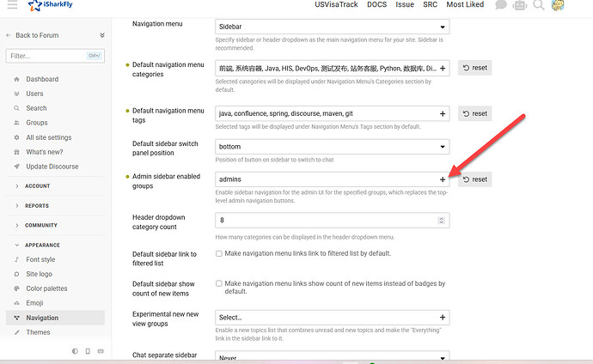This screenshot has width=593, height=364.
Task: Click the Back to Forum arrow icon
Action: tap(9, 35)
